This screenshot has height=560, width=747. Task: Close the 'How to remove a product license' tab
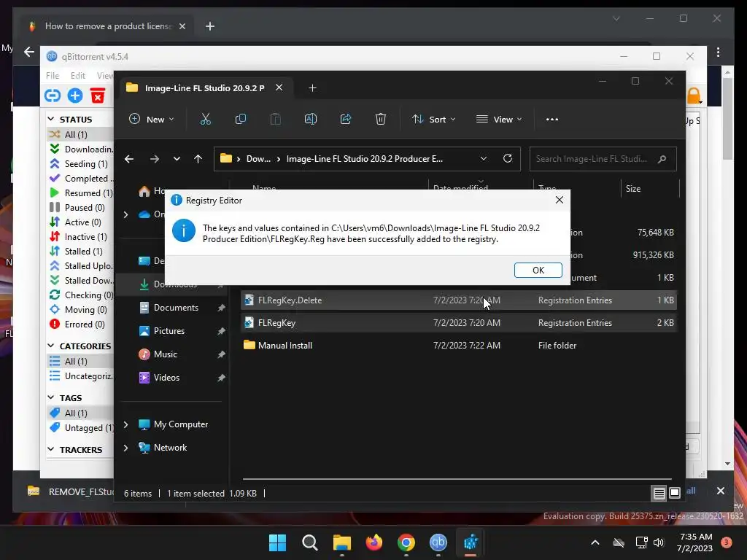pyautogui.click(x=182, y=26)
